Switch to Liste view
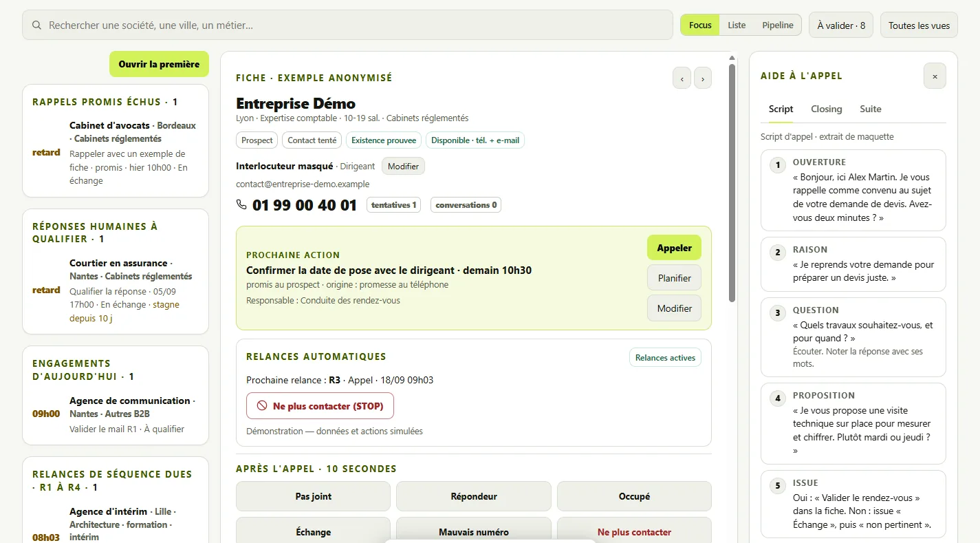This screenshot has height=543, width=980. [x=737, y=25]
